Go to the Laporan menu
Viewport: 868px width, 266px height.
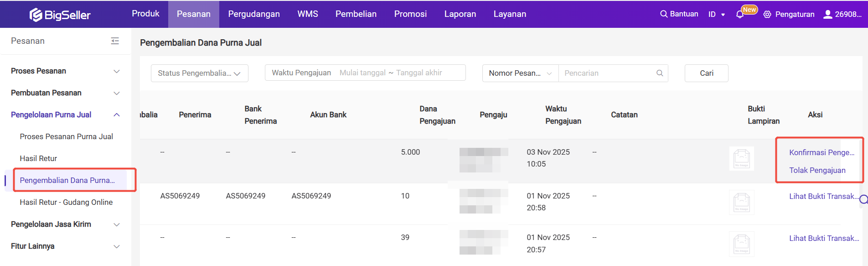pyautogui.click(x=460, y=14)
